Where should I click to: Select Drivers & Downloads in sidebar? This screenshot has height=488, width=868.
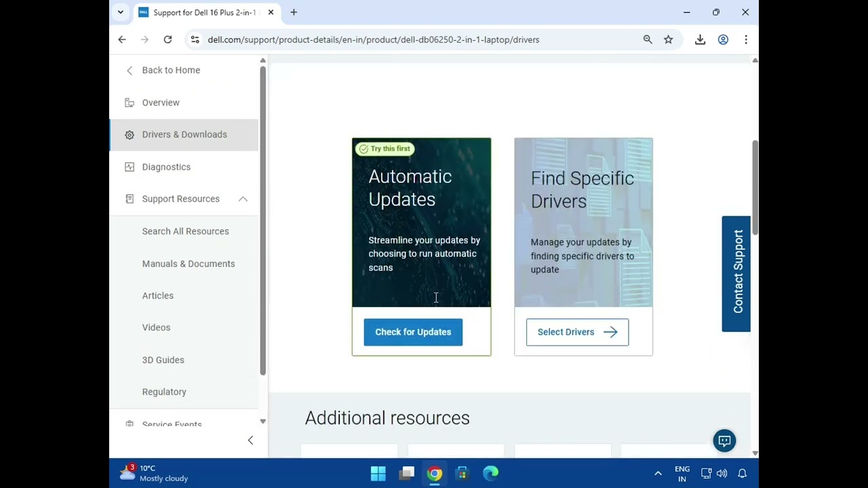click(x=184, y=135)
